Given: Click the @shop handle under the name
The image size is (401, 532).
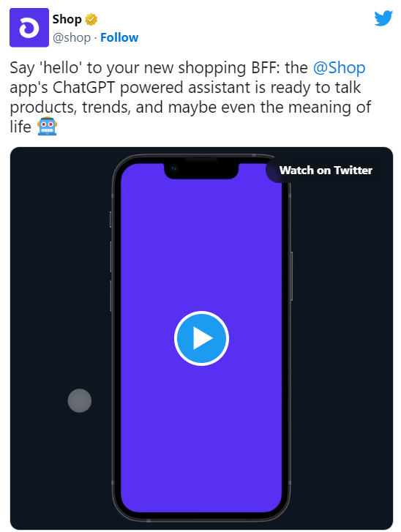Looking at the screenshot, I should coord(72,37).
